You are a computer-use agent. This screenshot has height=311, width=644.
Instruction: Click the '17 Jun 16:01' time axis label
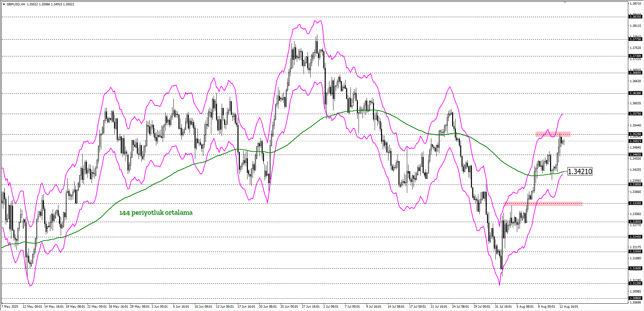click(x=247, y=307)
